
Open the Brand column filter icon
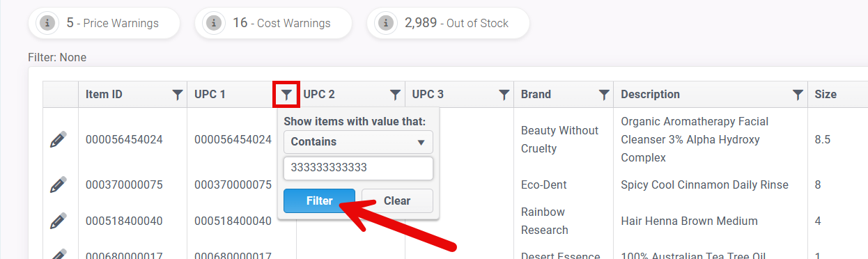click(x=604, y=95)
